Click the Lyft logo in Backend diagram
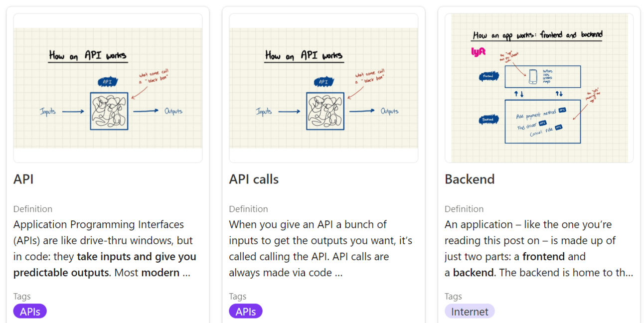The height and width of the screenshot is (323, 644). 478,52
